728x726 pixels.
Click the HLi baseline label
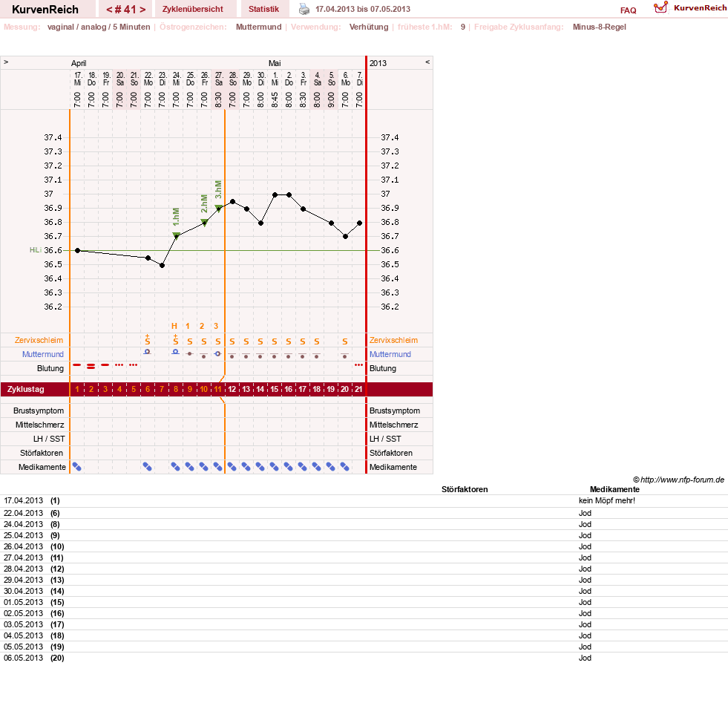36,250
